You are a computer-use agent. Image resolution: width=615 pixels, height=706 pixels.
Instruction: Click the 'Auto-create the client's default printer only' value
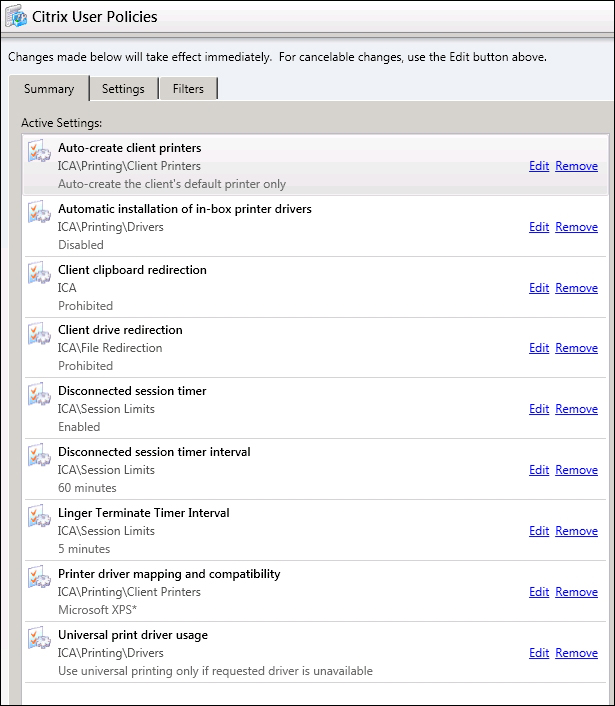172,184
